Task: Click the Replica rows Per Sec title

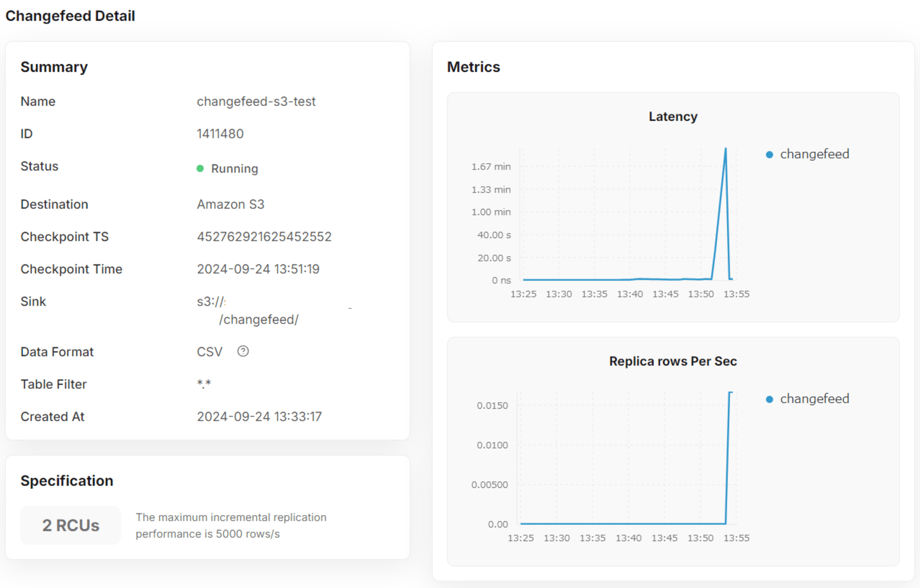Action: (673, 361)
